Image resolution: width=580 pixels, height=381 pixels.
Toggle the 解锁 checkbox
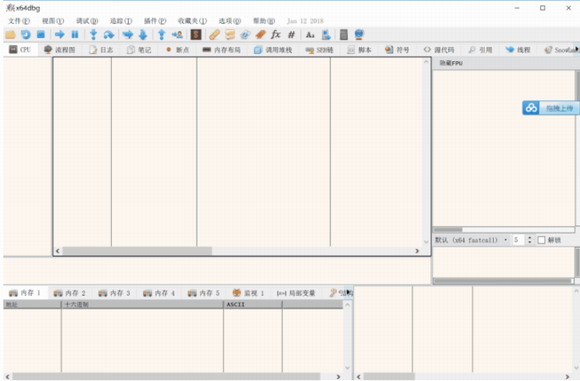click(x=541, y=240)
